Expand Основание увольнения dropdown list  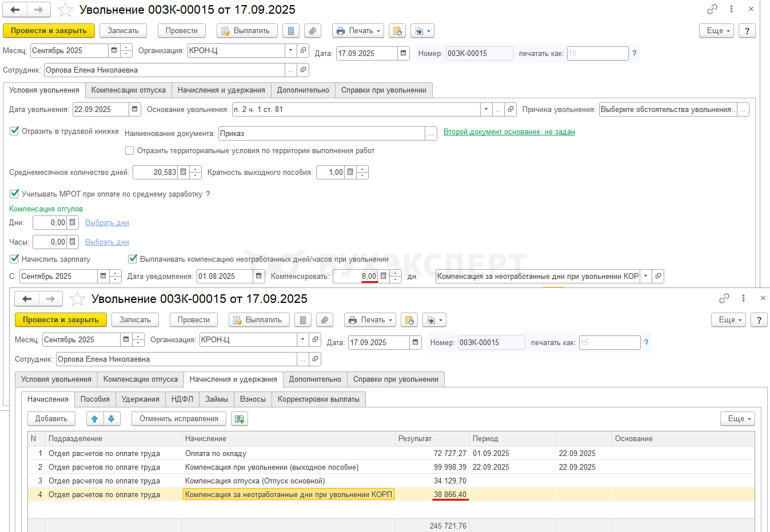[486, 109]
